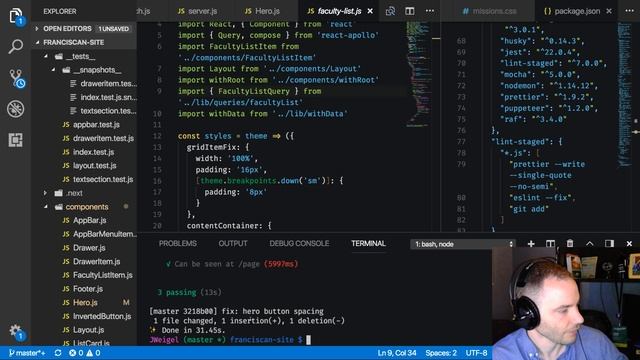This screenshot has height=360, width=640.
Task: Select the terminal instance dropdown '1: bash, node'
Action: pyautogui.click(x=463, y=244)
